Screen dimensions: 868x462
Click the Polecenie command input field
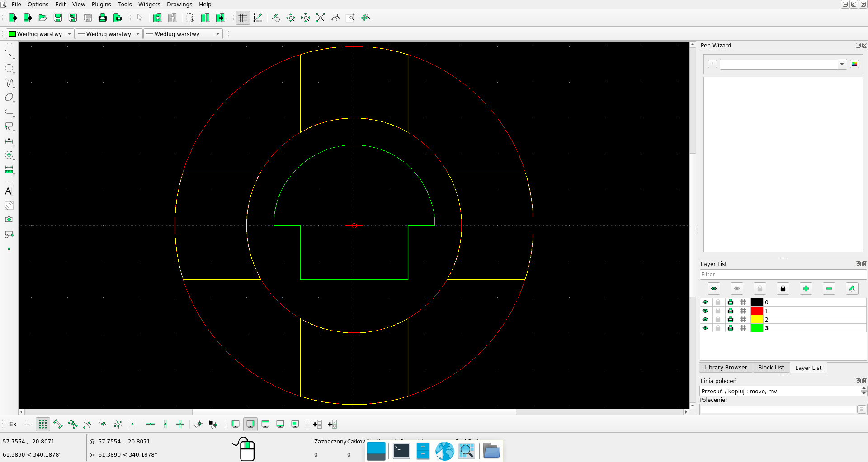point(778,409)
